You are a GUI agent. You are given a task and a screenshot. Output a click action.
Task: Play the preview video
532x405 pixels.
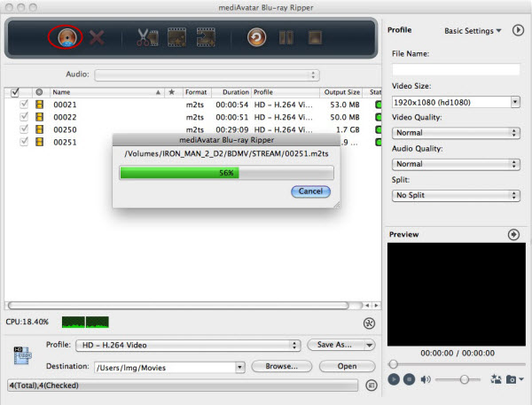coord(394,379)
